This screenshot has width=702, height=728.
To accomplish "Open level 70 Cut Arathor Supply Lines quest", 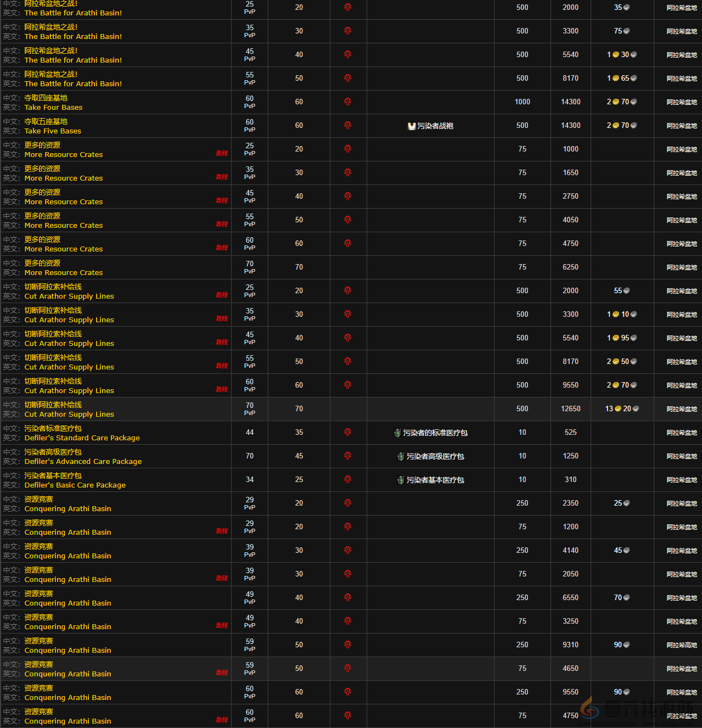I will point(69,415).
